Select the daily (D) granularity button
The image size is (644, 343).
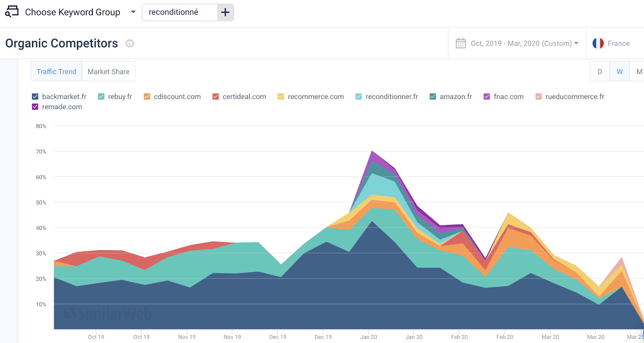point(600,72)
